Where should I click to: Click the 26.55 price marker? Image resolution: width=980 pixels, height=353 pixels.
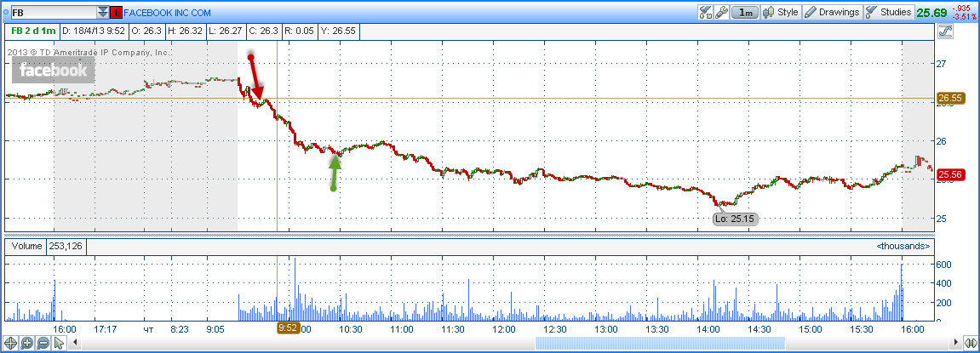pyautogui.click(x=951, y=98)
